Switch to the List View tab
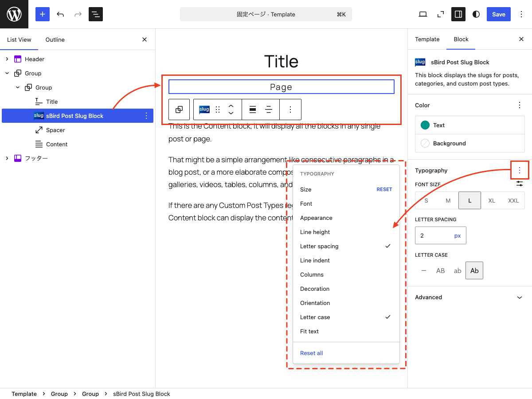The image size is (532, 399). coord(19,39)
